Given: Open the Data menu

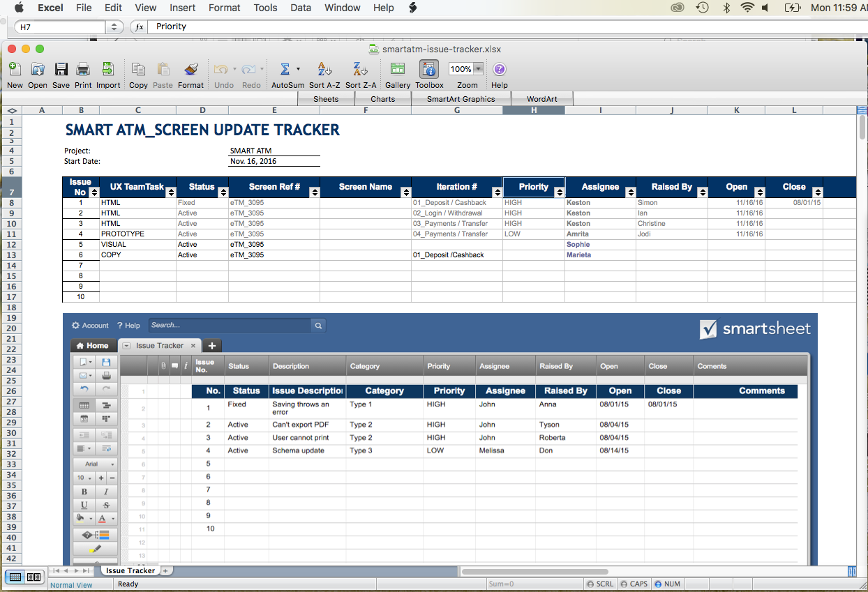Looking at the screenshot, I should coord(301,8).
